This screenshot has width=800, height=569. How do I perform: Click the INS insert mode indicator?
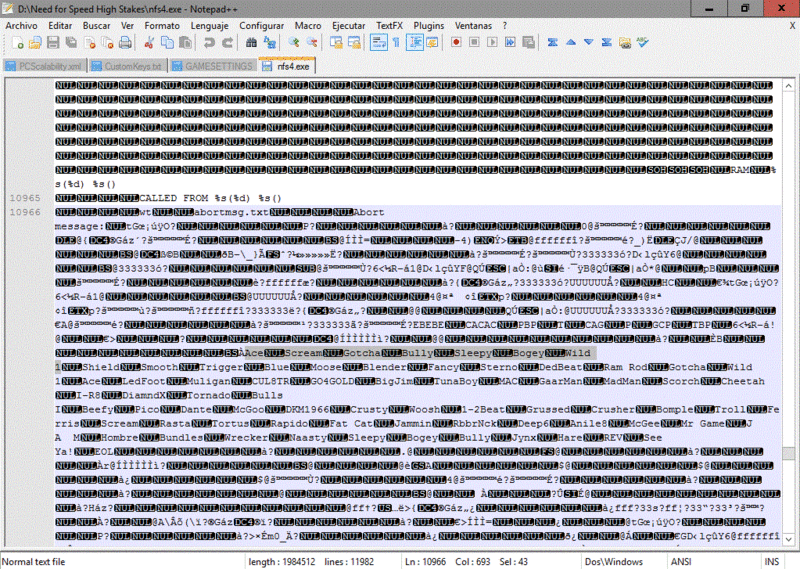771,561
